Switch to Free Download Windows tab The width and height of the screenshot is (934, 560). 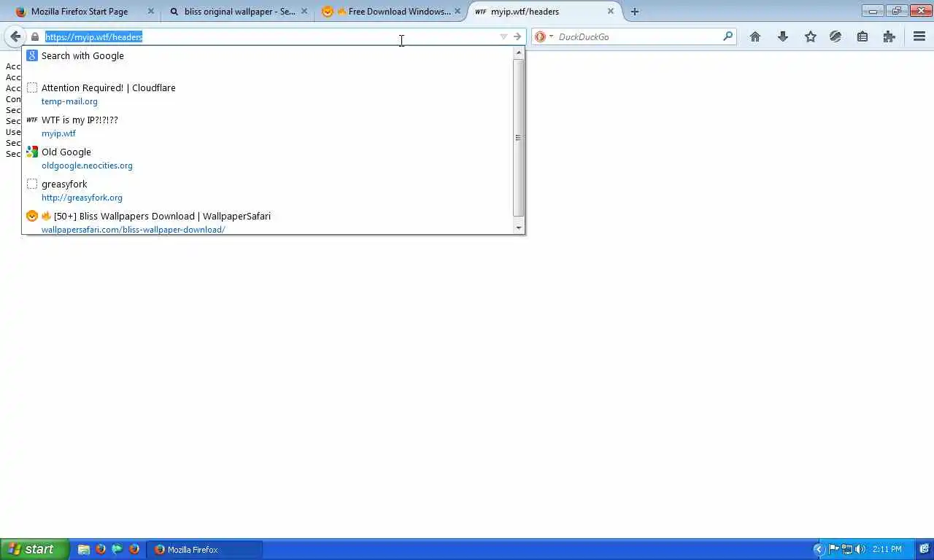pyautogui.click(x=390, y=12)
